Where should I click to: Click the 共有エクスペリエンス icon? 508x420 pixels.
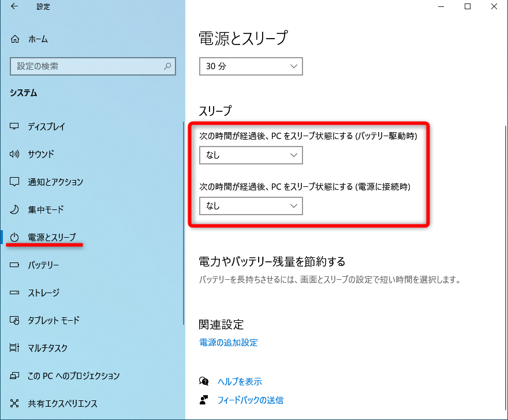tap(14, 403)
